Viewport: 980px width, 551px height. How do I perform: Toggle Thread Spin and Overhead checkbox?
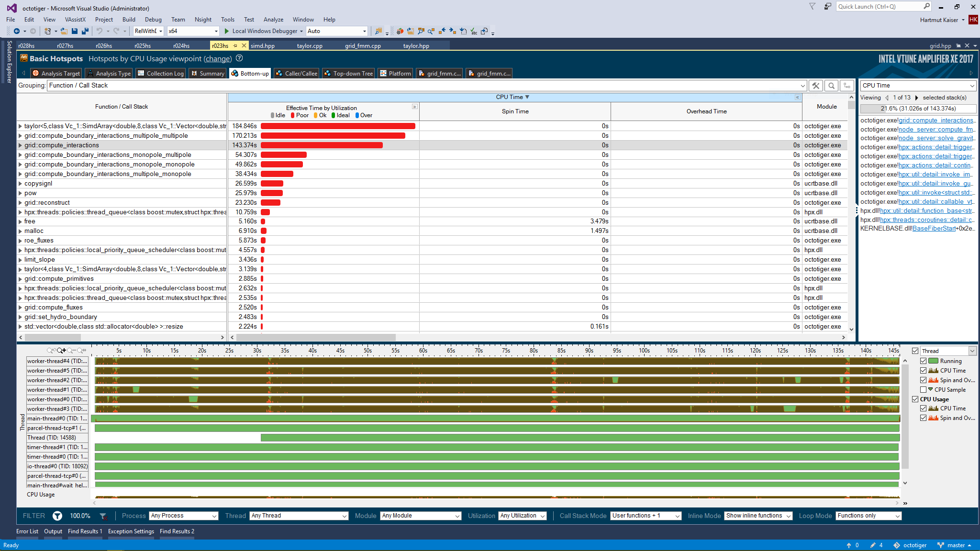pos(924,380)
